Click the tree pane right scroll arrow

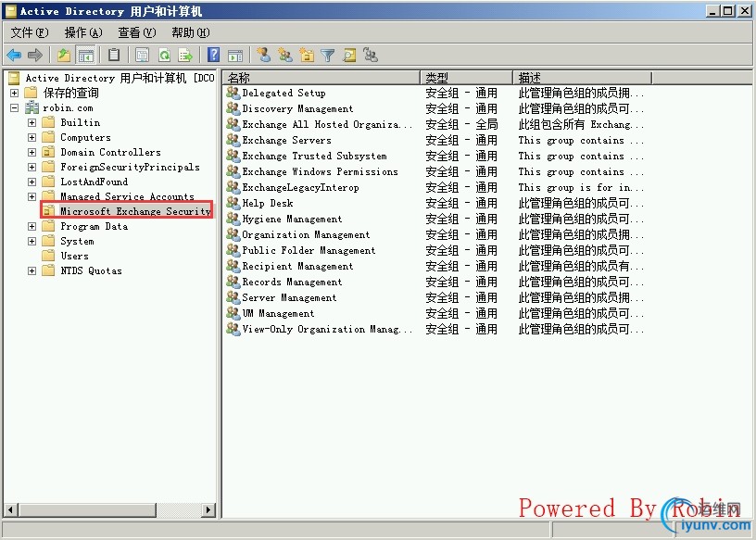pos(208,509)
